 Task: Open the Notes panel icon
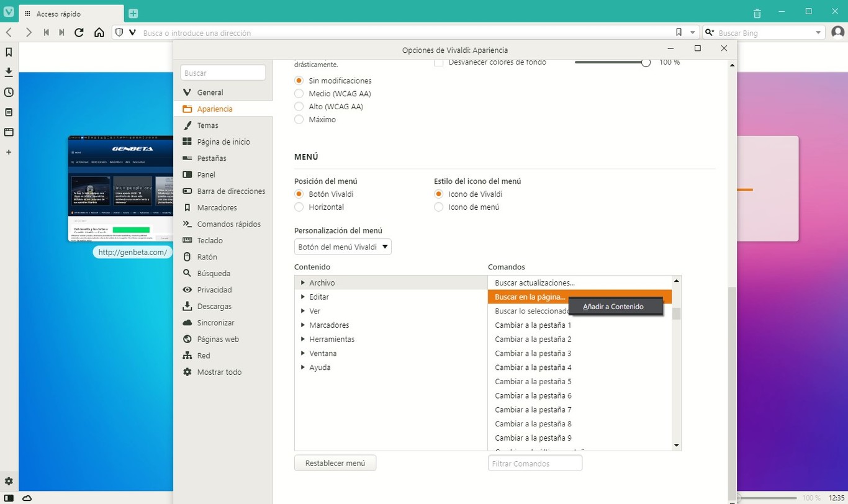coord(9,112)
